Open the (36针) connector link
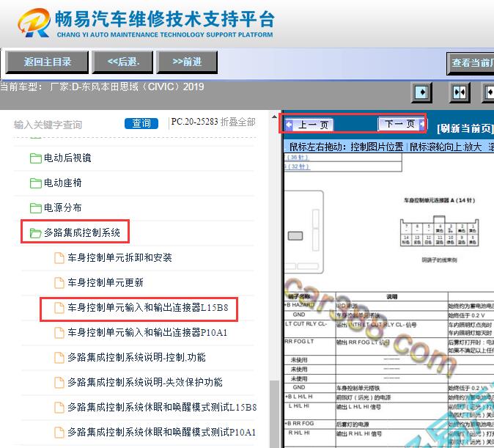Viewport: 494px width, 448px height. point(297,158)
